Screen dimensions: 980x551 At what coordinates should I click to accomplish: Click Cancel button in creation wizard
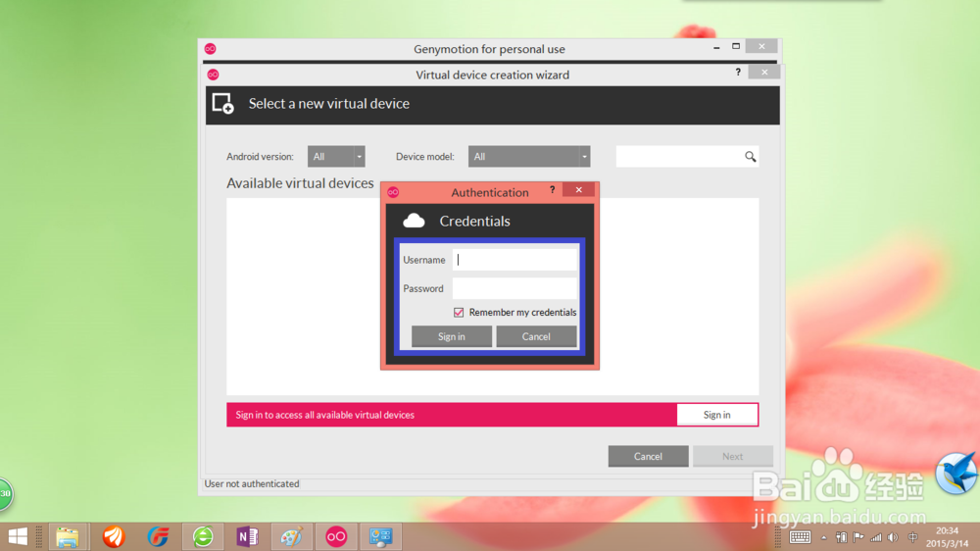coord(648,457)
